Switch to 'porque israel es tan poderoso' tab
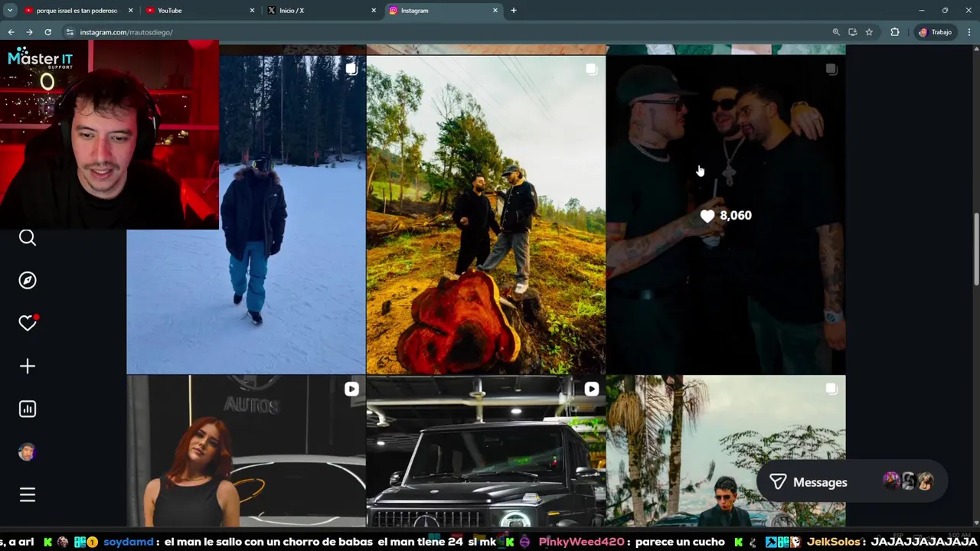980x551 pixels. [77, 11]
